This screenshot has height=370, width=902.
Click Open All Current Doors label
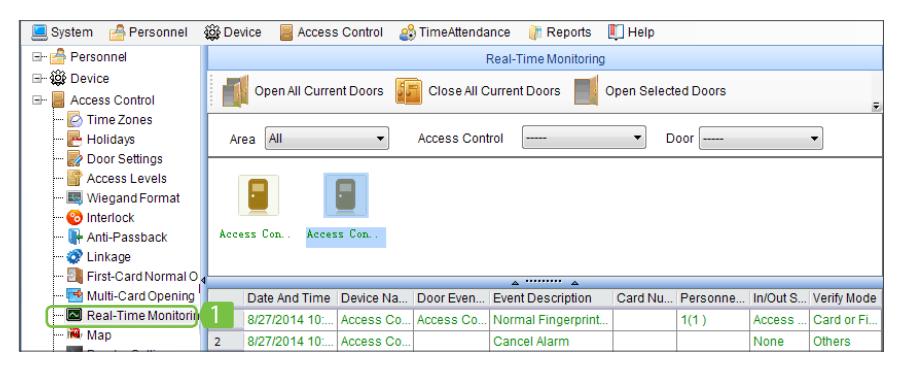click(319, 91)
